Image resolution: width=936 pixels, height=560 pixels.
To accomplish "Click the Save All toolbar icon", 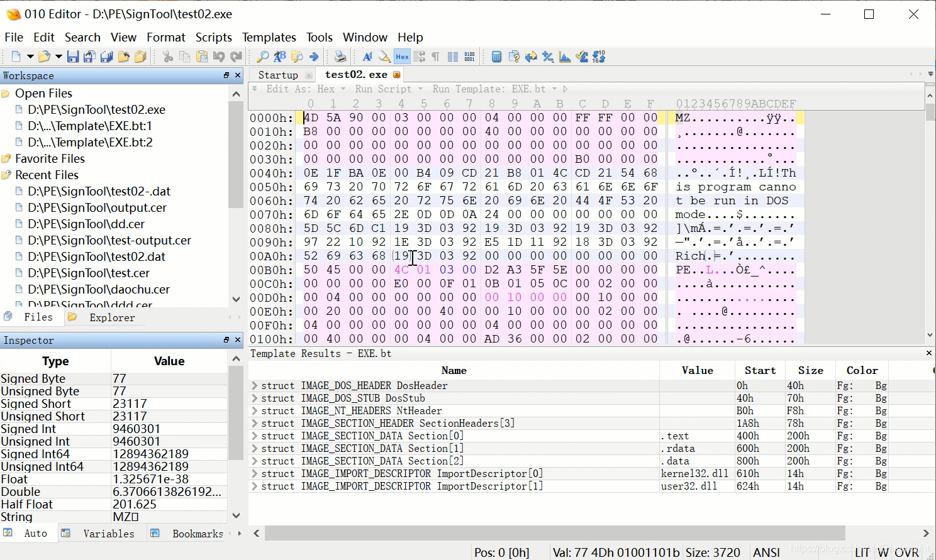I will pyautogui.click(x=106, y=57).
